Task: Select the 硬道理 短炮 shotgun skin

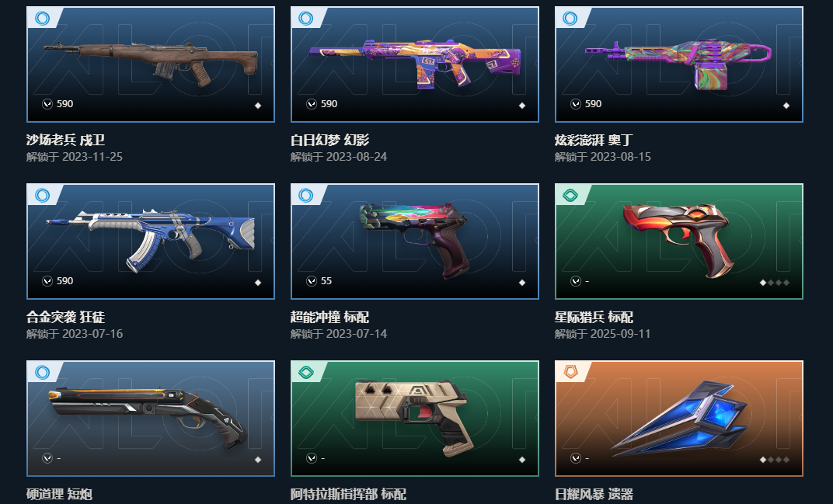Action: pyautogui.click(x=150, y=419)
